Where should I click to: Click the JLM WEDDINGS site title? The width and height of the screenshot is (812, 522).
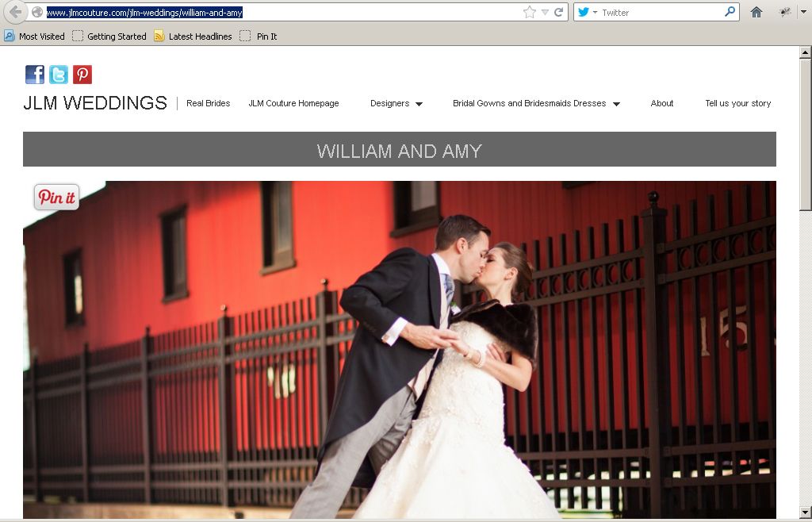[95, 103]
